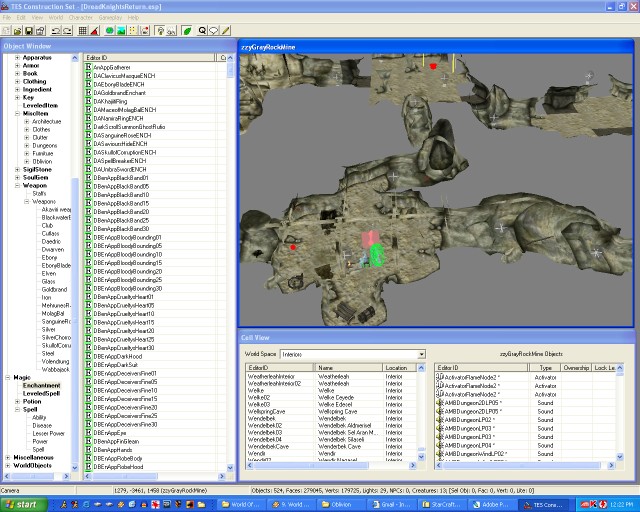The image size is (640, 512).
Task: Toggle the green leaf toolbar button
Action: (187, 31)
